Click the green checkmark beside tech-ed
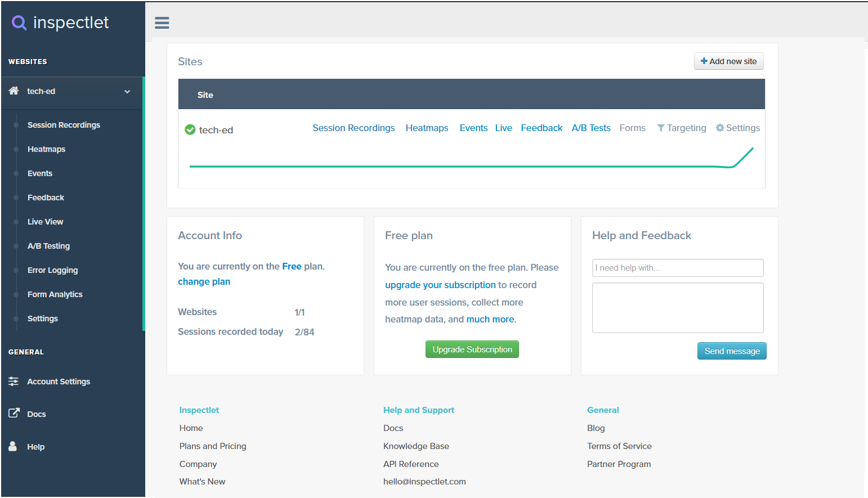Screen dimensions: 868x498 190,129
